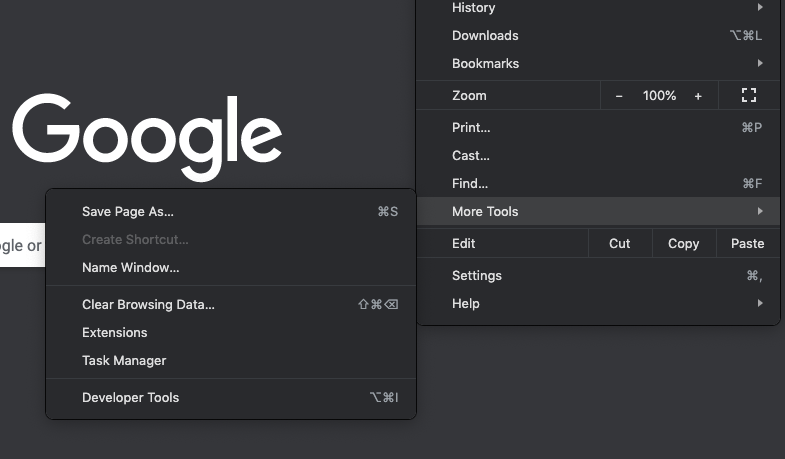Choose Save Page As... in the submenu
This screenshot has width=785, height=459.
[231, 212]
